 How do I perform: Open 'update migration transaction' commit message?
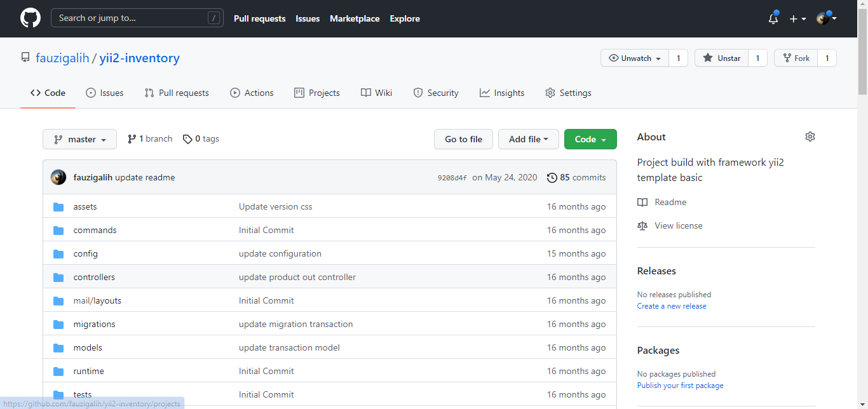point(296,324)
